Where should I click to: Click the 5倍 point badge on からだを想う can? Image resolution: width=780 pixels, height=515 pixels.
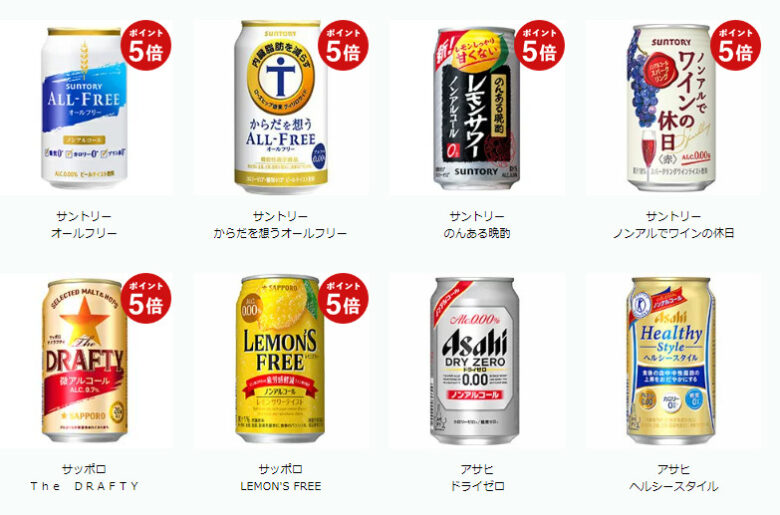[343, 45]
